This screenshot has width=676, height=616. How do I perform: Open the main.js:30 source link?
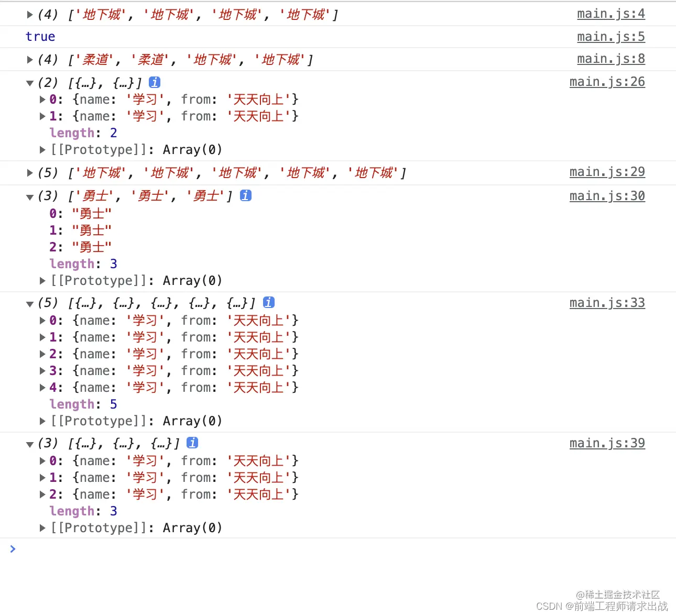point(607,196)
